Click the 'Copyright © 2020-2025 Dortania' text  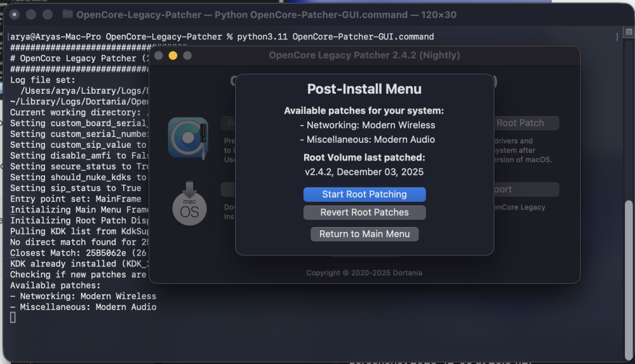[364, 273]
